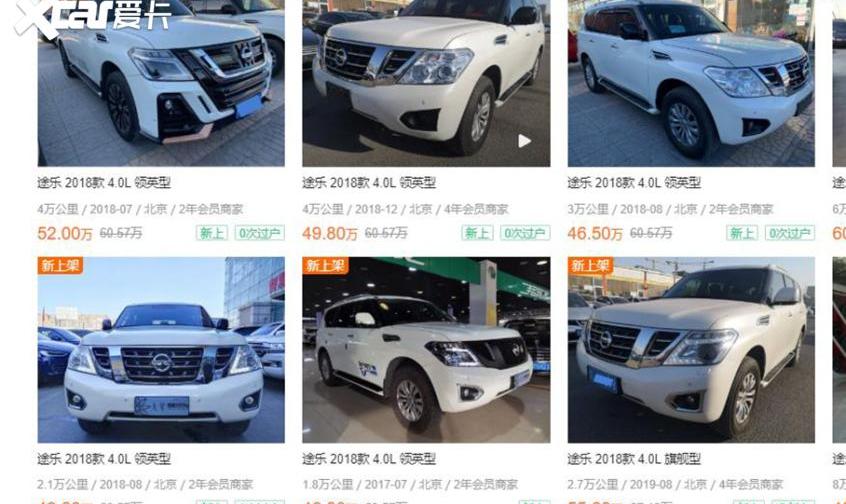846x504 pixels.
Task: Open the 52.00万 途乐 listing thumbnail
Action: pos(161,83)
